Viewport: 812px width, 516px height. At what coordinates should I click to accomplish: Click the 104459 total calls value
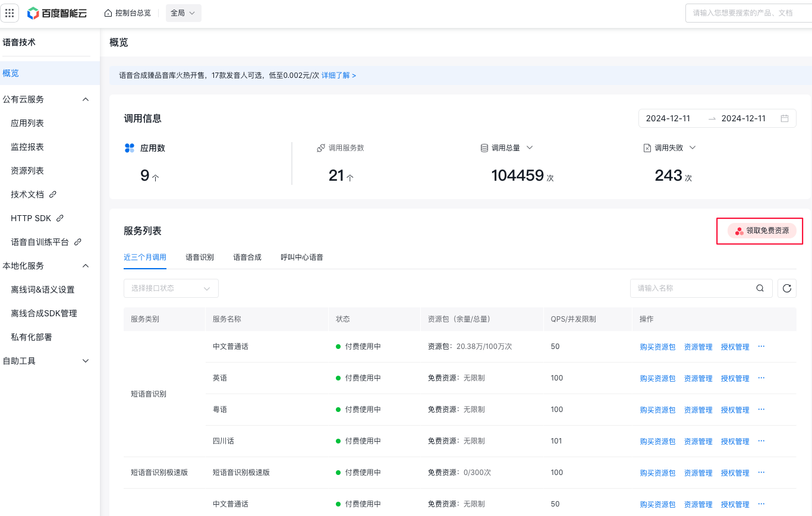pos(517,175)
